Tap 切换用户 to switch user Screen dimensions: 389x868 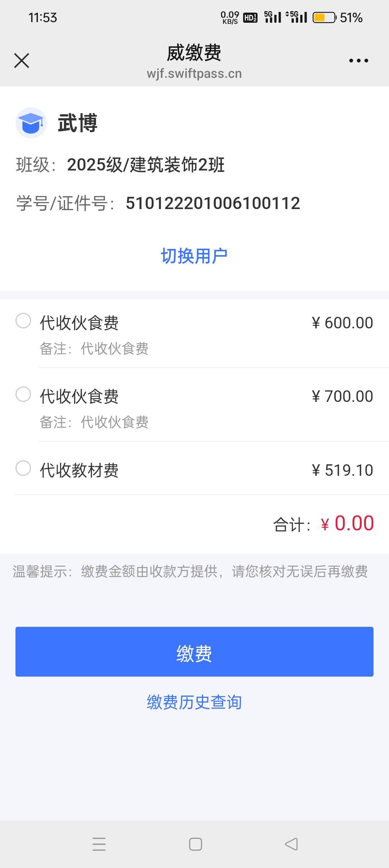click(194, 256)
